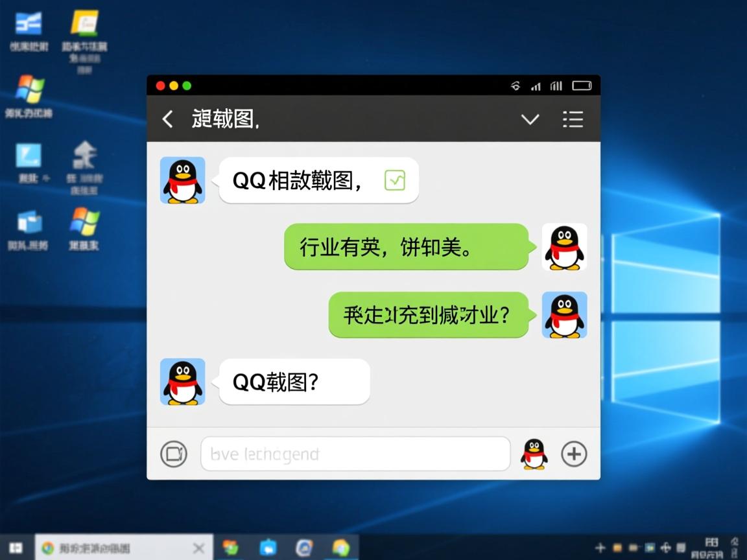Open the screenshot tool icon left of the input field

coord(173,454)
